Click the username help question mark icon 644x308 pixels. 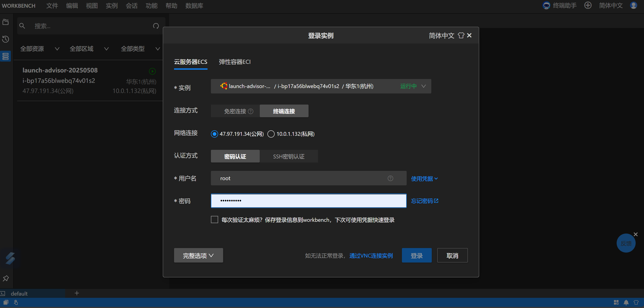pos(390,178)
